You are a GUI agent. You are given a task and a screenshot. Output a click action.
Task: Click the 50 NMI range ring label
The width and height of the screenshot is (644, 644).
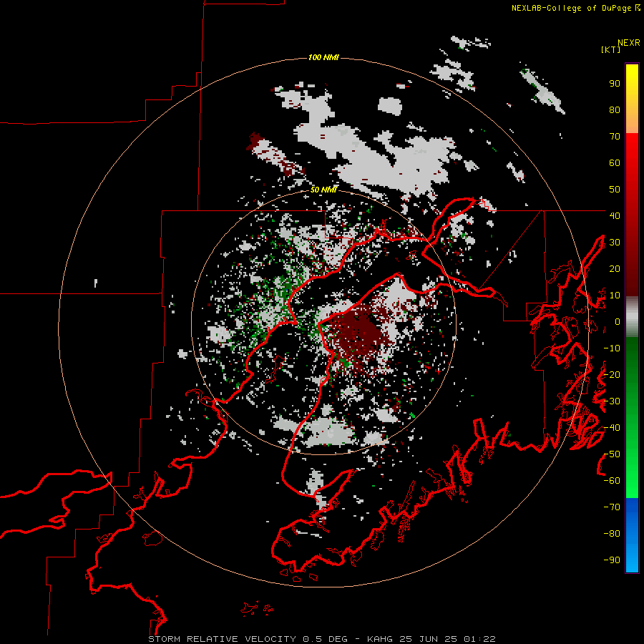click(x=323, y=190)
